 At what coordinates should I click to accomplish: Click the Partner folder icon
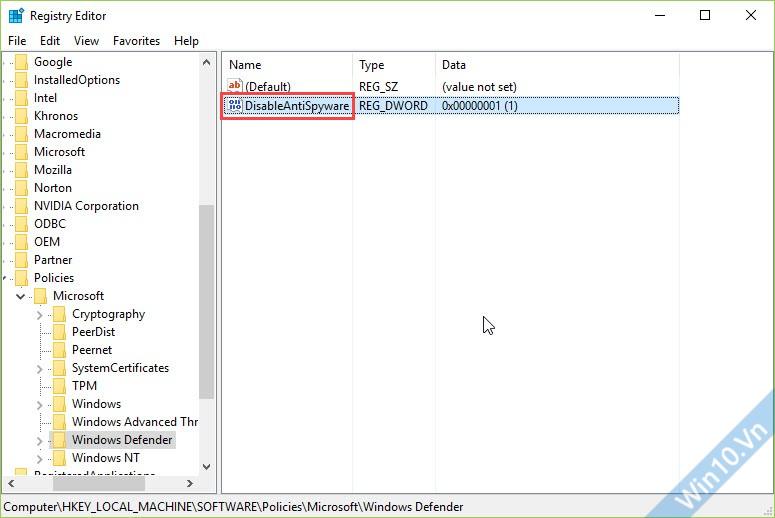[x=21, y=260]
